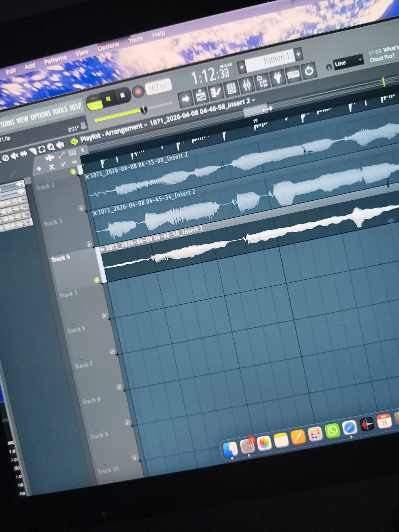Open the Edit menu in macOS menu bar

click(x=11, y=71)
